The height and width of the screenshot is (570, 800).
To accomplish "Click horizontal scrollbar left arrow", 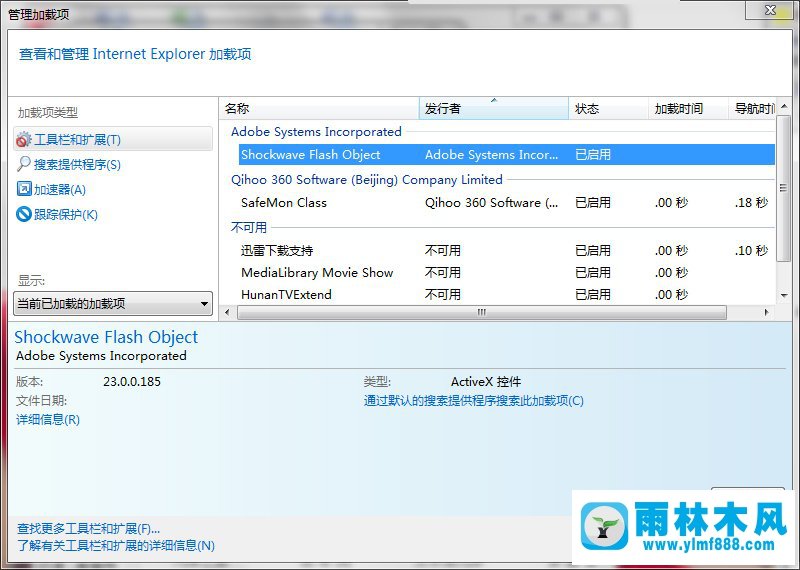I will click(x=227, y=312).
